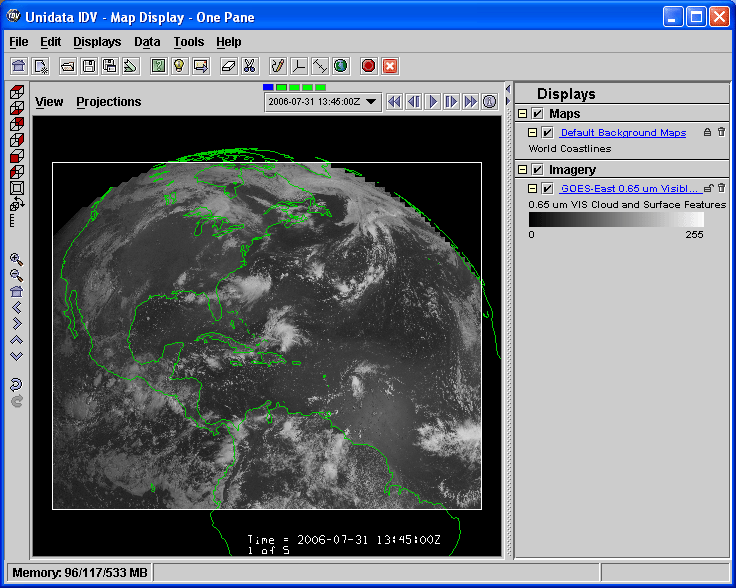Collapse the Maps category section
The height and width of the screenshot is (588, 736).
click(523, 114)
